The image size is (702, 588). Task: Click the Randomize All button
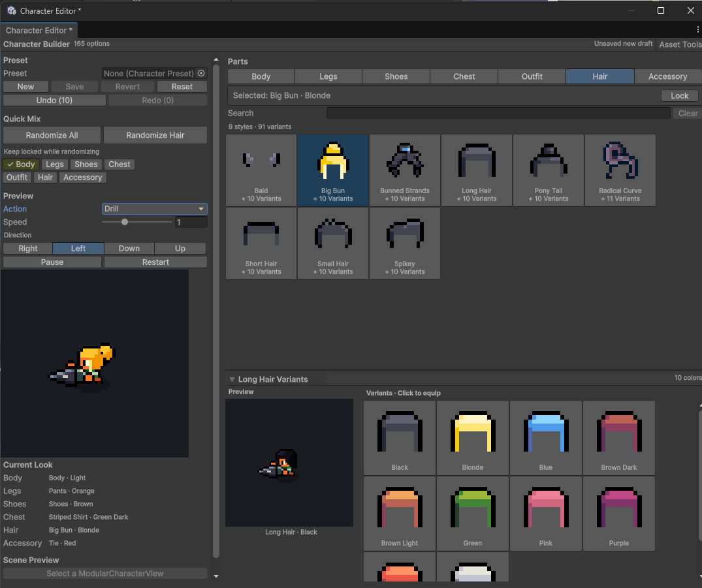pyautogui.click(x=52, y=135)
